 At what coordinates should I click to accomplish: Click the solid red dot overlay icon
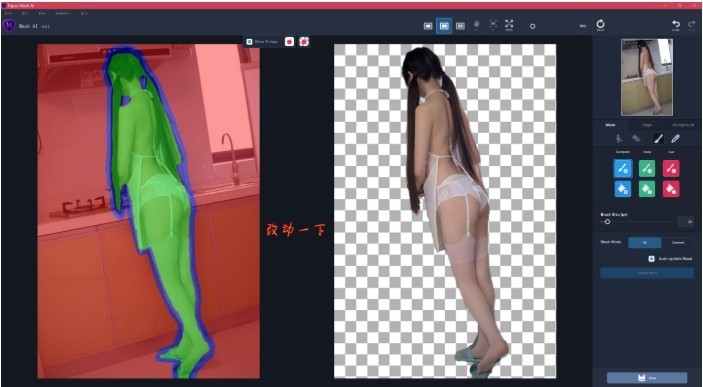tap(290, 42)
